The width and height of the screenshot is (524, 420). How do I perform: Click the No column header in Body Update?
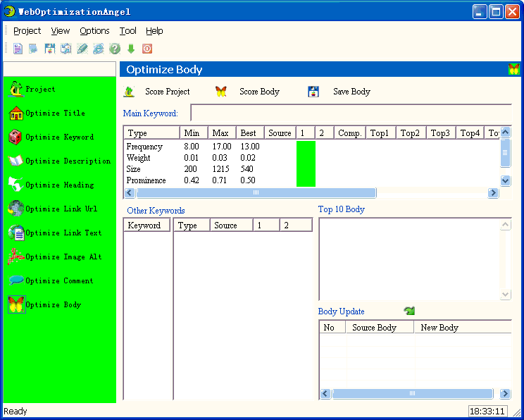[x=332, y=328]
